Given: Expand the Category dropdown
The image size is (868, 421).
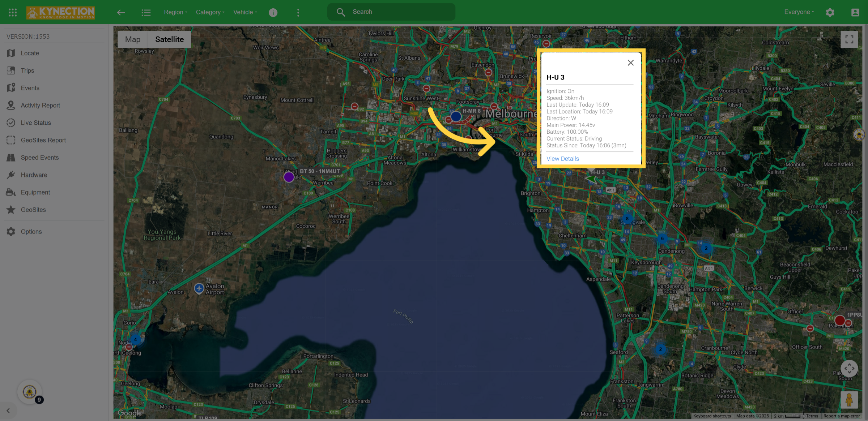Looking at the screenshot, I should coord(210,12).
